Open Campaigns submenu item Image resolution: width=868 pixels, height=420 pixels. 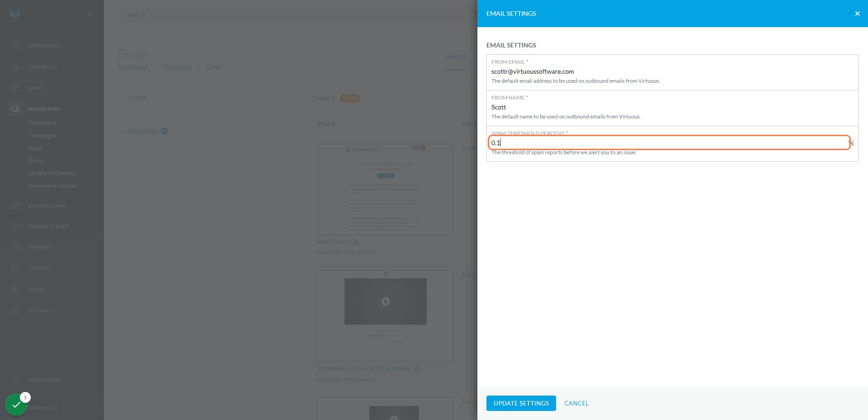(x=42, y=136)
